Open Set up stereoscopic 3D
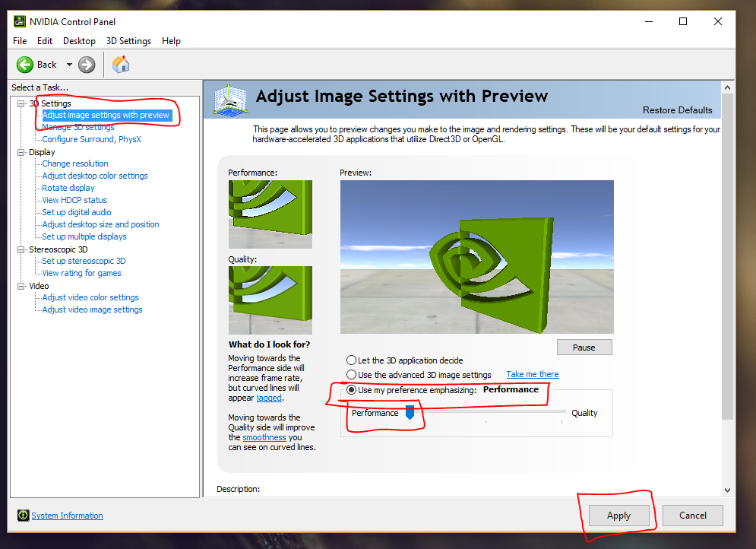Image resolution: width=756 pixels, height=549 pixels. coord(84,261)
